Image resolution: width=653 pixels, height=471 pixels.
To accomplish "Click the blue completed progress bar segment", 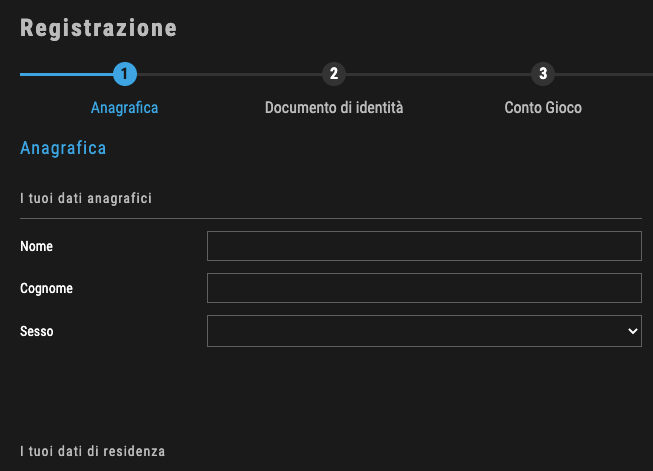I will coord(67,75).
